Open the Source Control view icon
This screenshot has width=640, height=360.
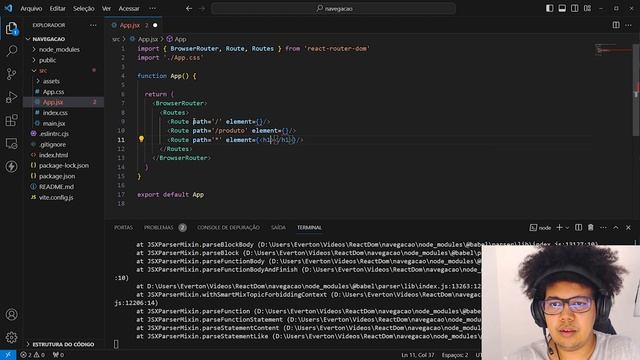click(11, 74)
